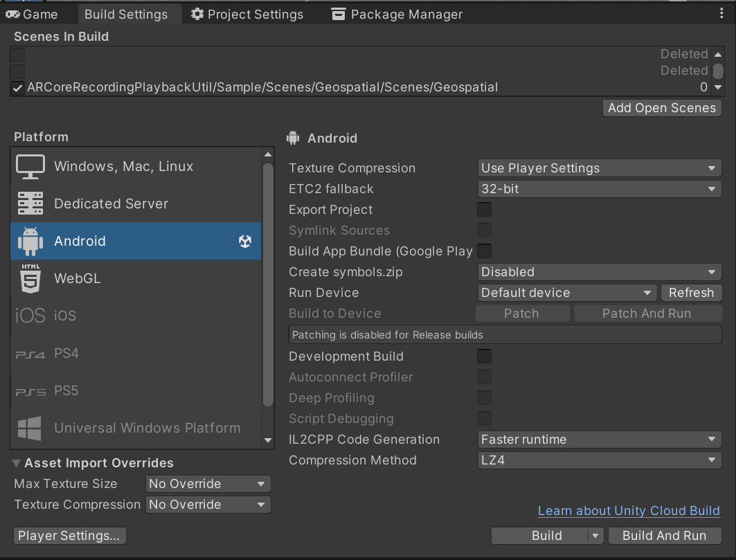This screenshot has height=560, width=736.
Task: Switch to the Project Settings tab
Action: [x=247, y=14]
